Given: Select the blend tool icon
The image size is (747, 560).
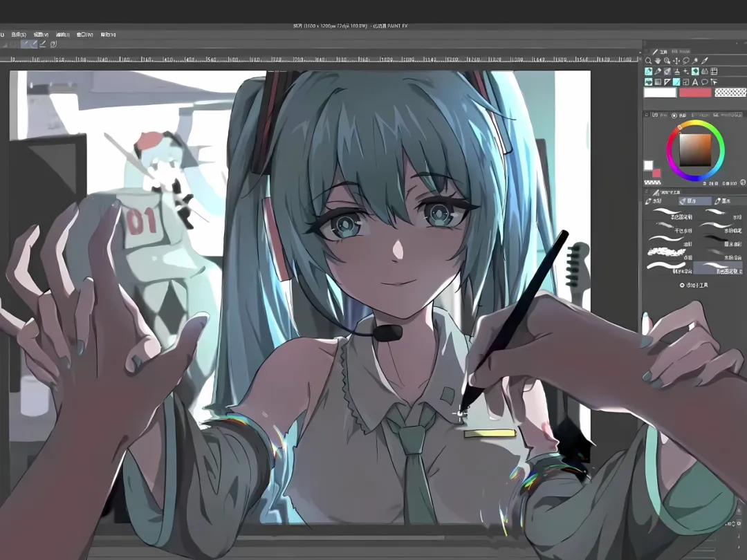Looking at the screenshot, I should pyautogui.click(x=705, y=71).
